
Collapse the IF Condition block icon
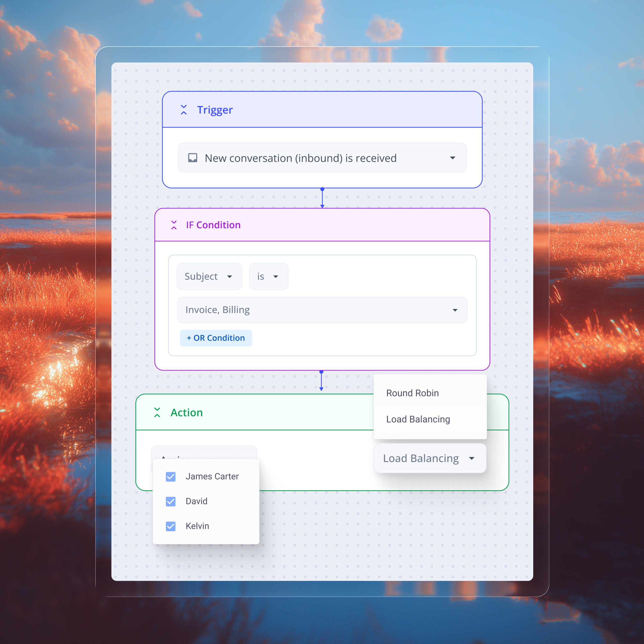click(174, 225)
